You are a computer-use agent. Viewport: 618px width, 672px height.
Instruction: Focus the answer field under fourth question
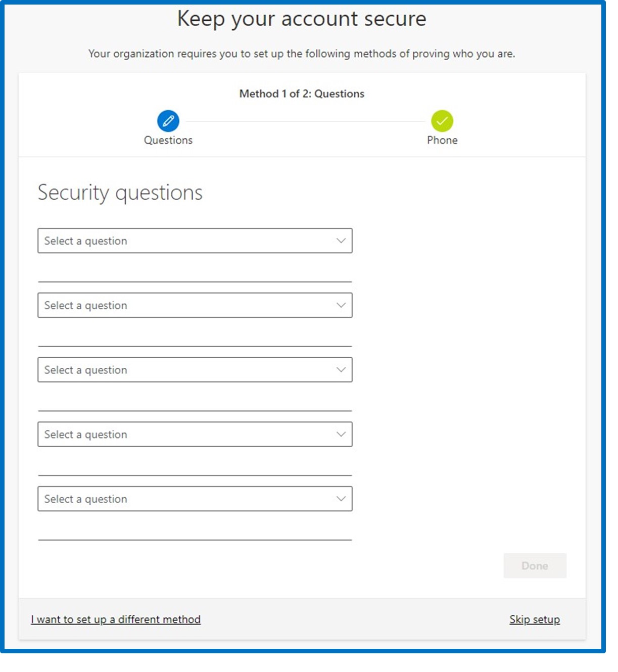coord(195,465)
